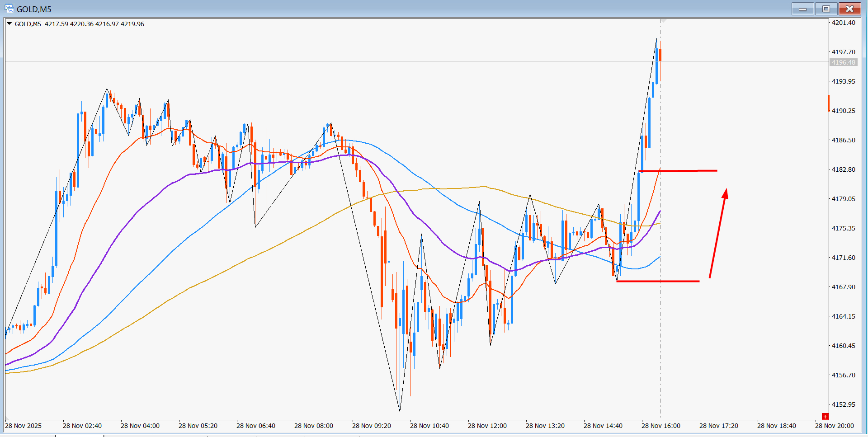The width and height of the screenshot is (868, 437).
Task: Select the current price label 4196.48
Action: pyautogui.click(x=844, y=62)
